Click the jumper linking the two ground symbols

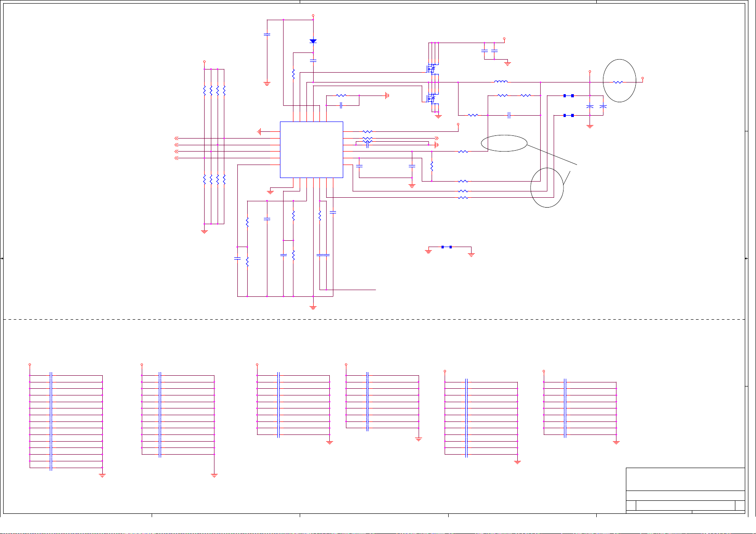tap(446, 247)
